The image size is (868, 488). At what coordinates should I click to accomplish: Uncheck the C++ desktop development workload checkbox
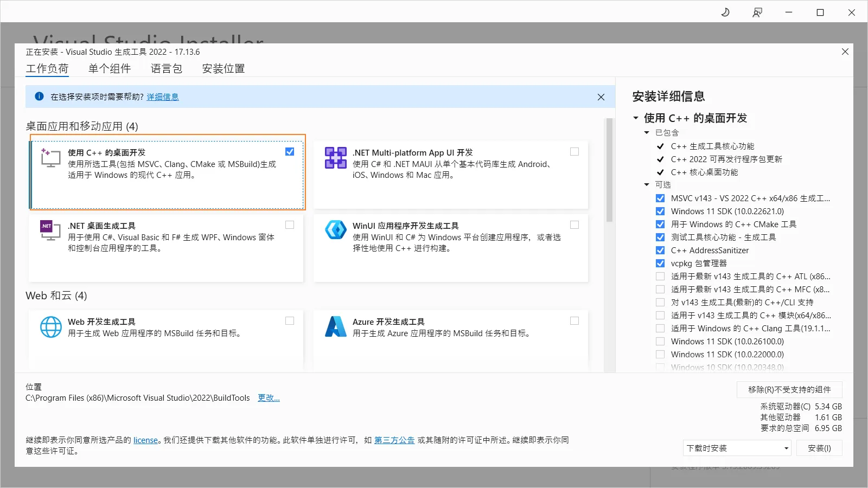coord(290,152)
